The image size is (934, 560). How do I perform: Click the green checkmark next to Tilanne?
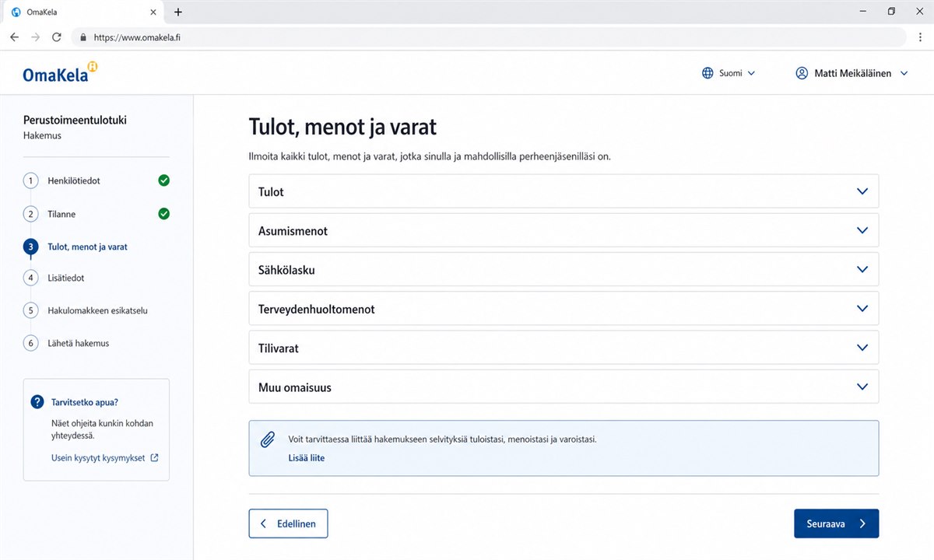pos(163,214)
